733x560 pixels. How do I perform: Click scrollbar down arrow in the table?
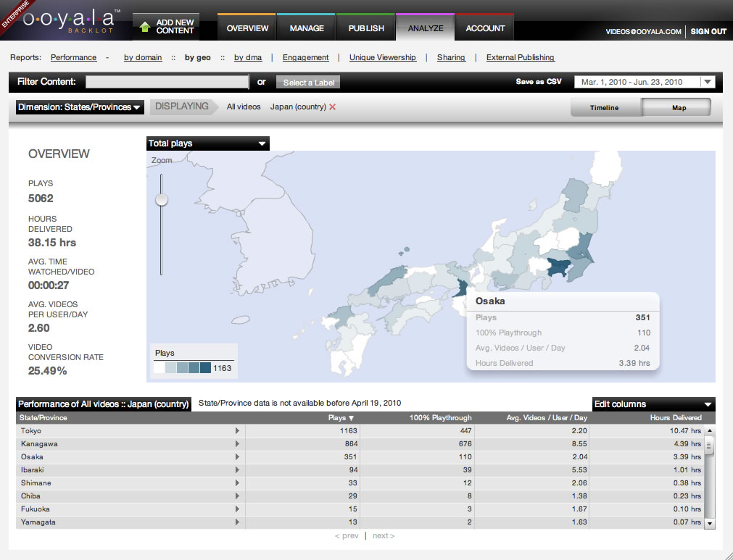pyautogui.click(x=709, y=523)
